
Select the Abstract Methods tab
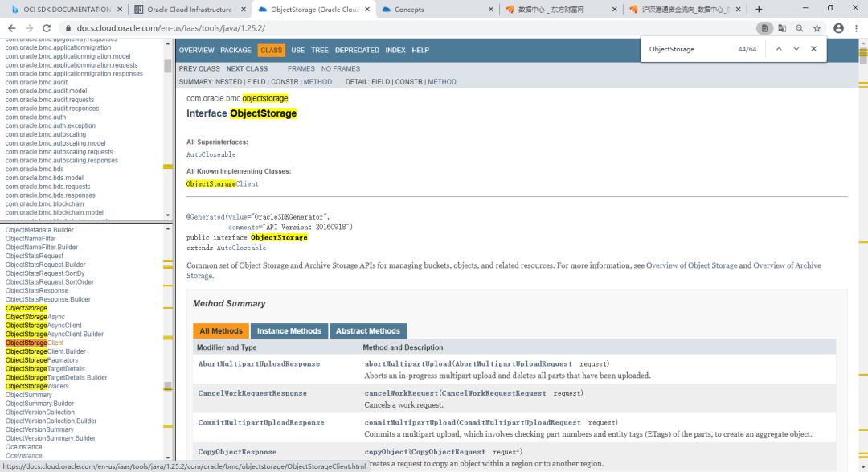click(368, 330)
